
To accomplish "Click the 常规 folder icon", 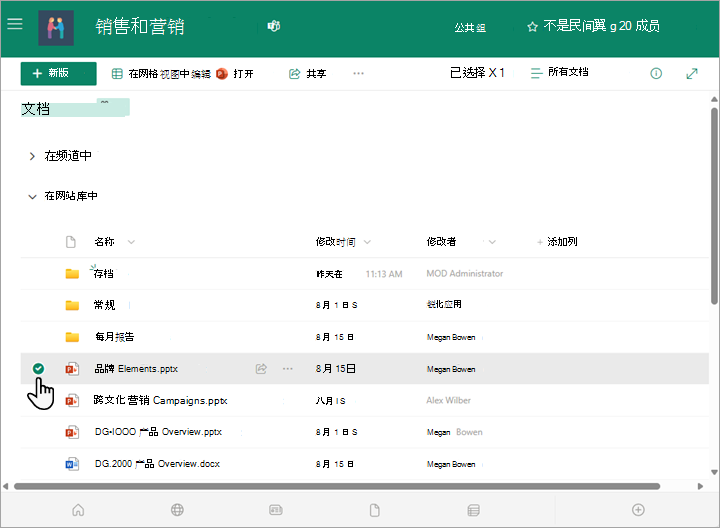I will tap(72, 305).
